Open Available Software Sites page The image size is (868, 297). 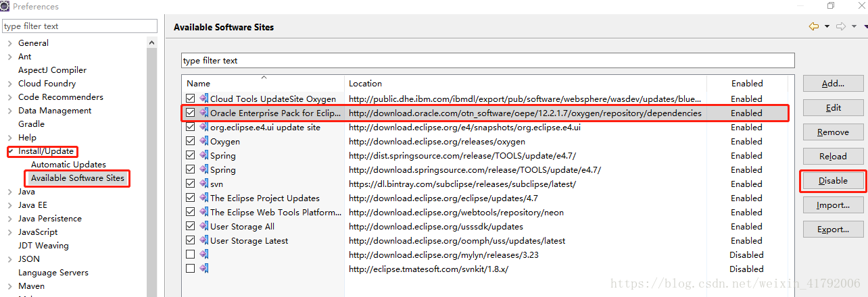pos(77,178)
